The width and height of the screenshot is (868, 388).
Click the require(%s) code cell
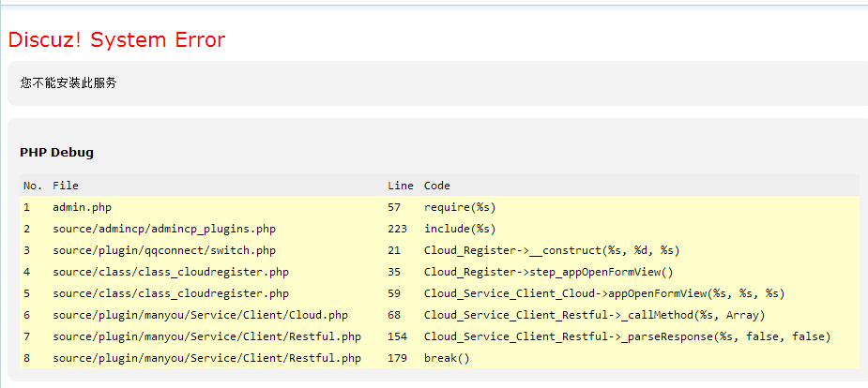coord(460,207)
